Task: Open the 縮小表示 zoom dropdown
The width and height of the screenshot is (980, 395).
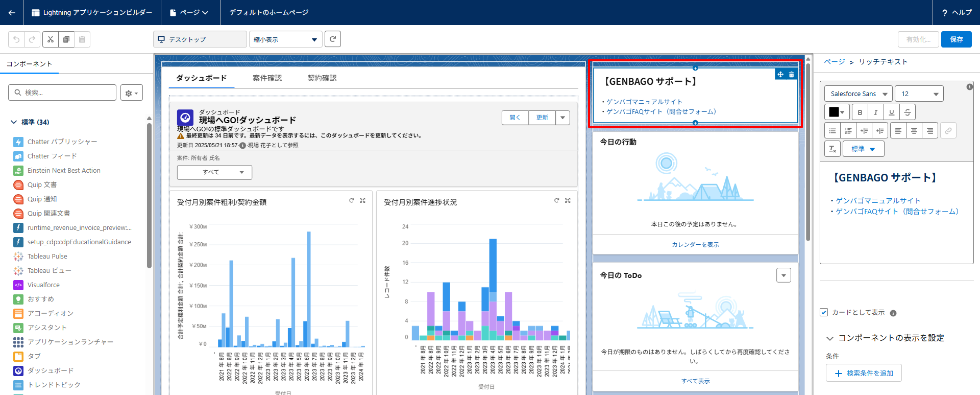Action: [x=285, y=39]
